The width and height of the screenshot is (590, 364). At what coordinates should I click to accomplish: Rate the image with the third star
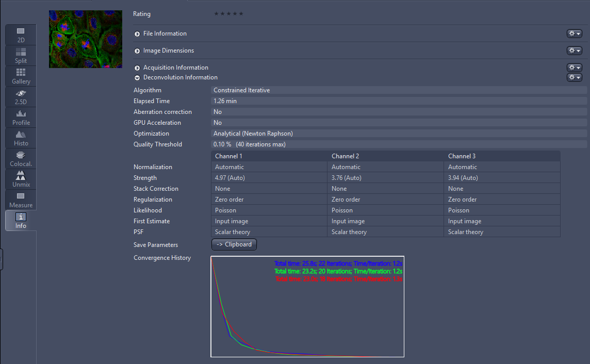coord(228,14)
